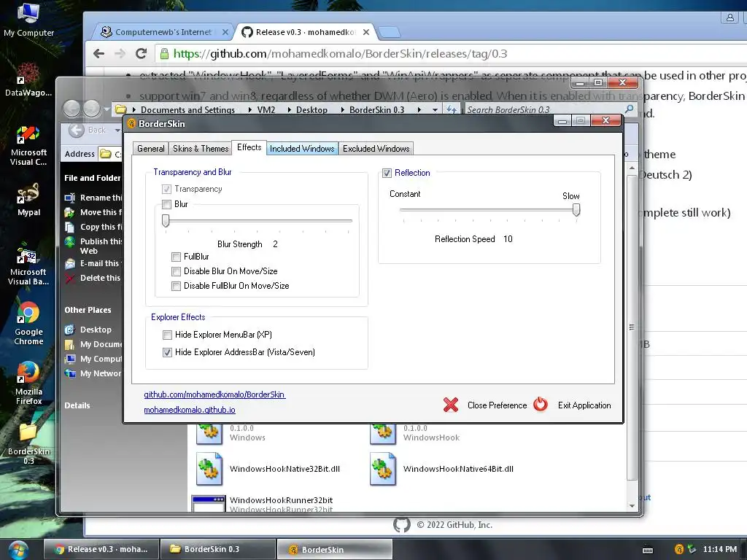Click the BorderSkin tray icon
The width and height of the screenshot is (747, 560).
click(x=679, y=549)
